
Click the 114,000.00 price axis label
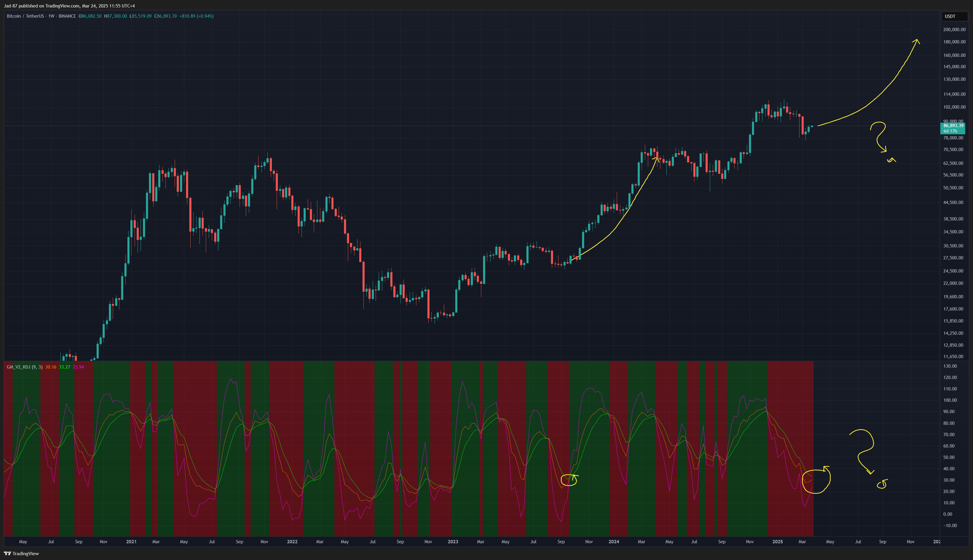954,94
